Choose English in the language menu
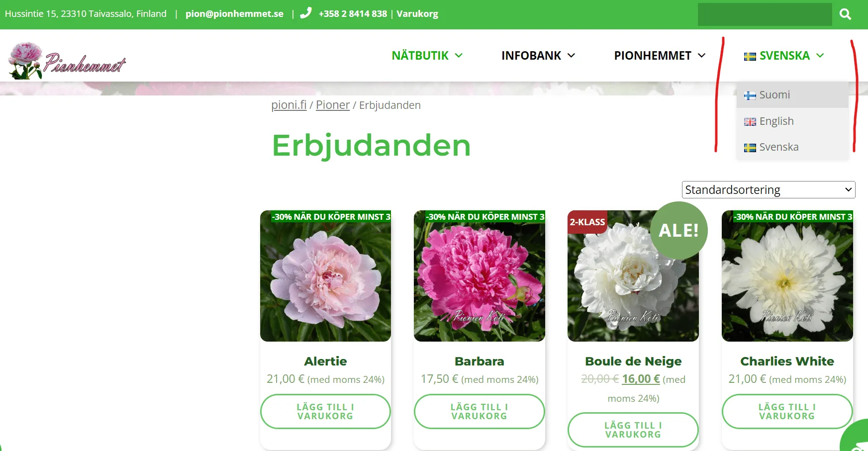The height and width of the screenshot is (451, 868). click(x=776, y=121)
